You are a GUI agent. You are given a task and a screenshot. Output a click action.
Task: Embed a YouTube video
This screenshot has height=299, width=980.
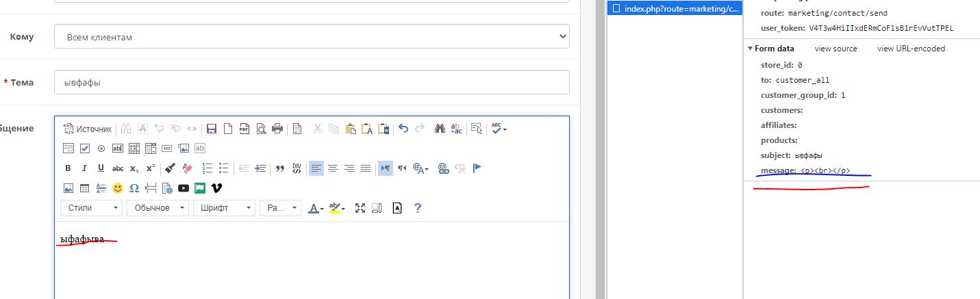(x=184, y=188)
